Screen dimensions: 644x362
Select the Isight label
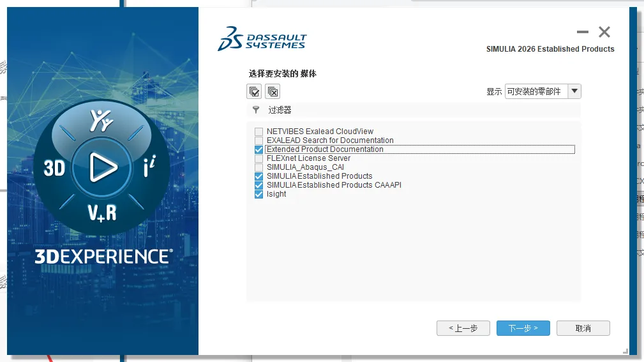point(276,194)
